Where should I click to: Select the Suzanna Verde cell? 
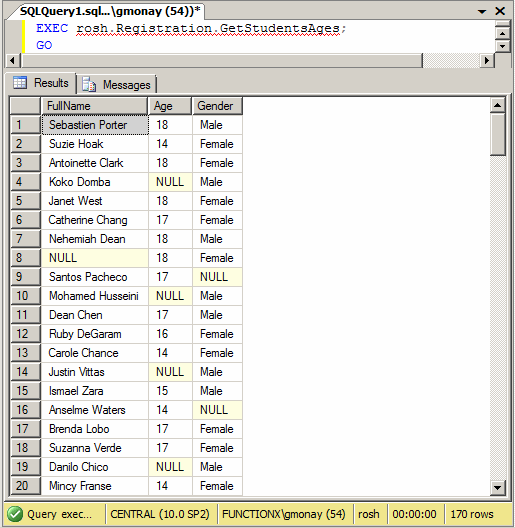(95, 448)
